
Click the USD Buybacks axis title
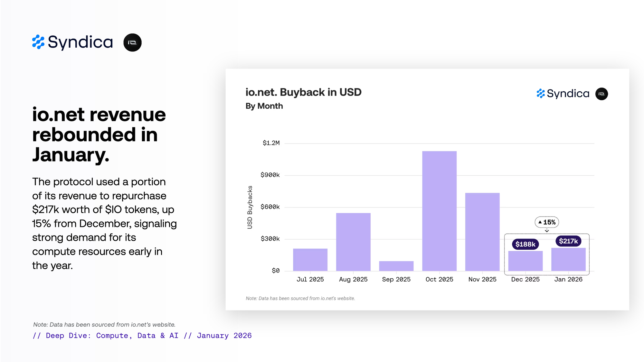(x=250, y=207)
